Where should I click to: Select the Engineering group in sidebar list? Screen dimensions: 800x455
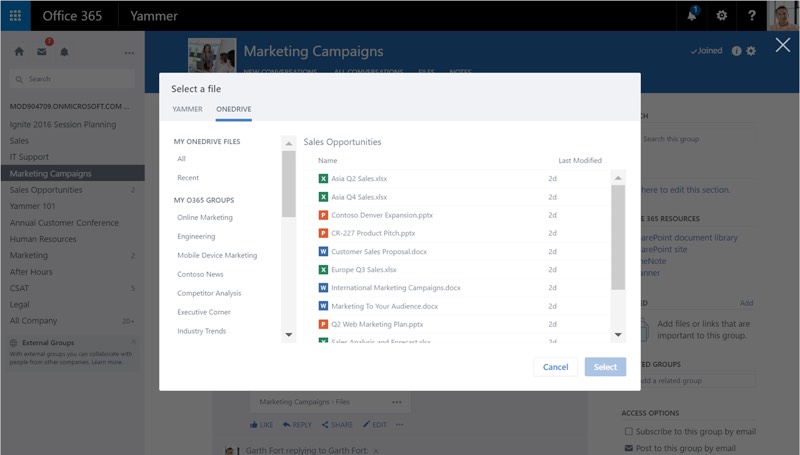[196, 236]
